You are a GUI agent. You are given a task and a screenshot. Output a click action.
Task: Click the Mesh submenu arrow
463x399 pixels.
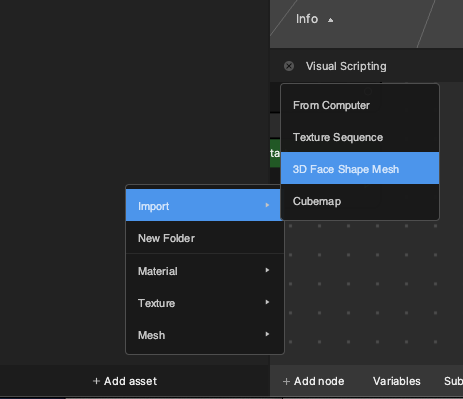(x=267, y=334)
